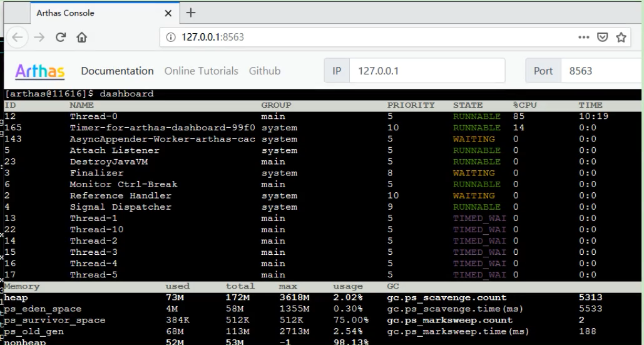Click the TIME value 10:19
This screenshot has width=644, height=345.
[593, 116]
